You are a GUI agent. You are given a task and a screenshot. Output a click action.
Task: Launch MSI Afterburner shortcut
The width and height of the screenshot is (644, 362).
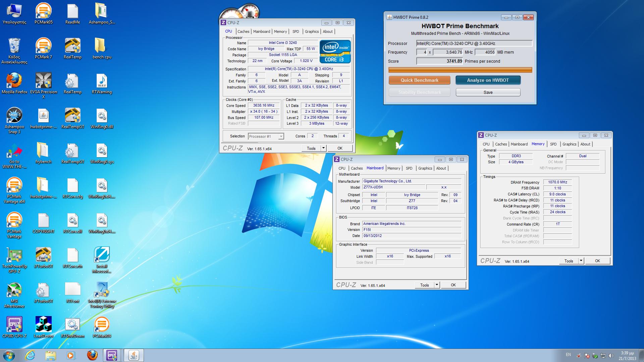tap(14, 295)
